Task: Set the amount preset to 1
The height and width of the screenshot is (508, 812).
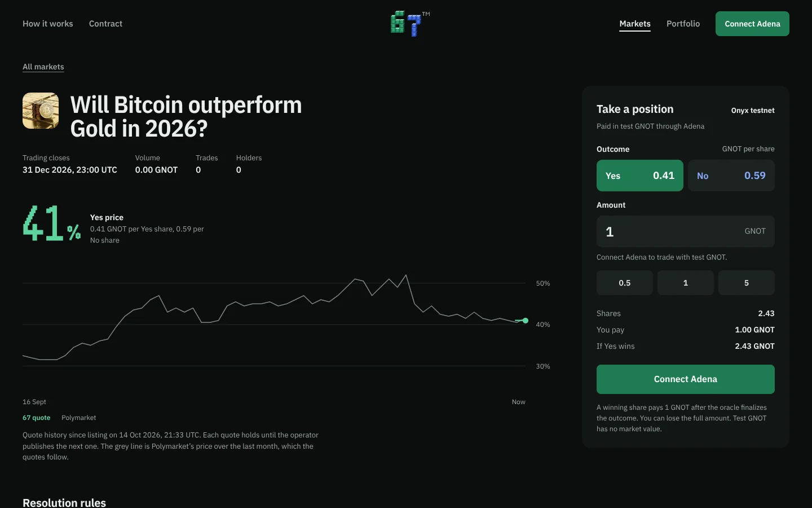Action: pos(686,283)
